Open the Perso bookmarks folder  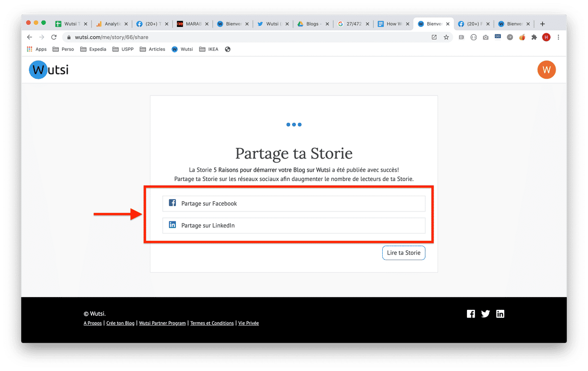click(x=63, y=49)
